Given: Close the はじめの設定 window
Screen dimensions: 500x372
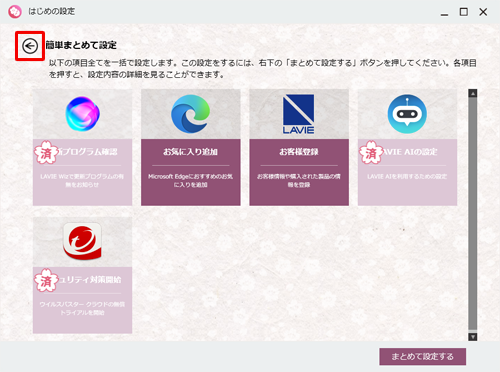Looking at the screenshot, I should tap(483, 12).
